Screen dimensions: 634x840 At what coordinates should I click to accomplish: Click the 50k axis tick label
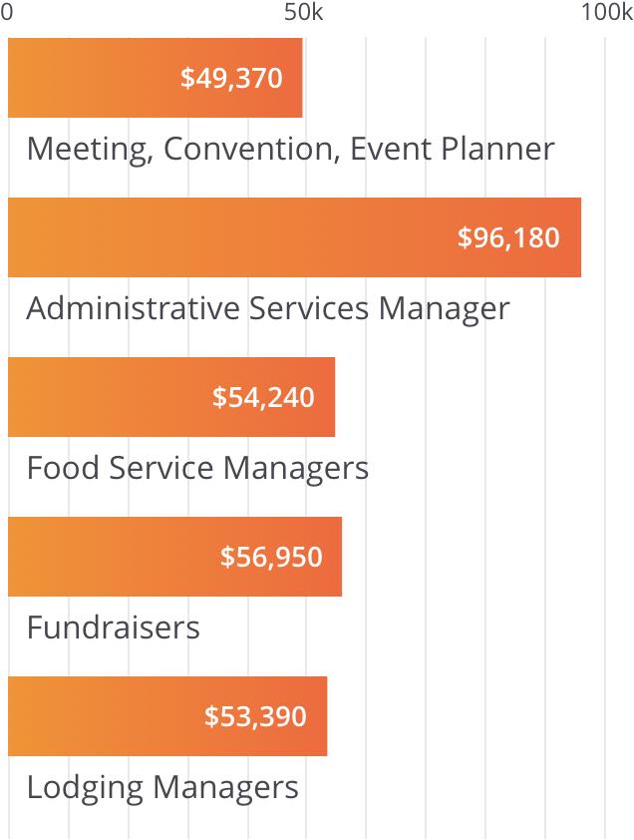point(304,13)
